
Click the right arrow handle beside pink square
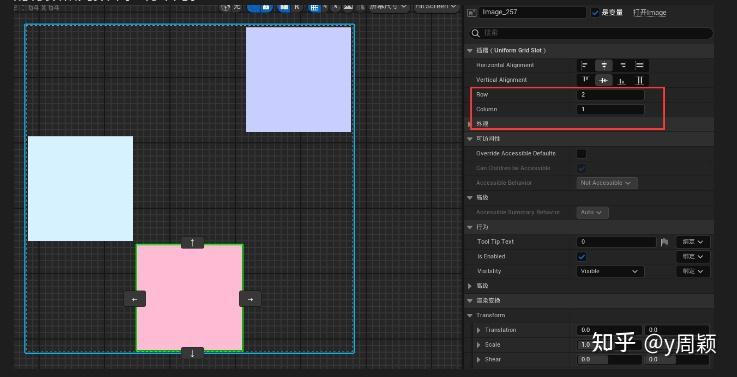click(250, 299)
